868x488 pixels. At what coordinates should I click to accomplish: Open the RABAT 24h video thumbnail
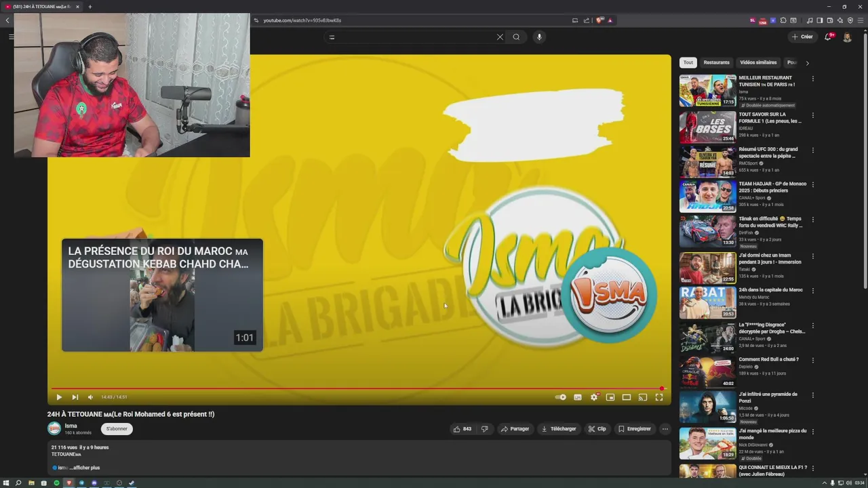[707, 302]
